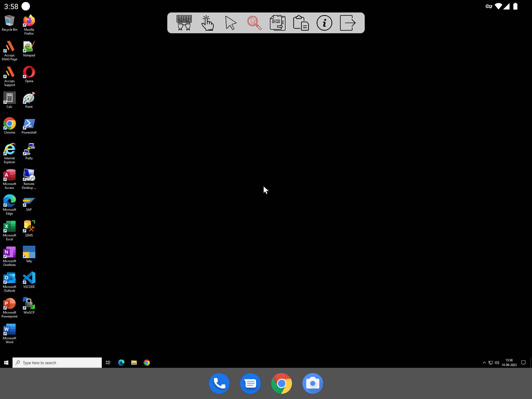The image size is (532, 399).
Task: Launch the Opera browser icon
Action: tap(29, 75)
